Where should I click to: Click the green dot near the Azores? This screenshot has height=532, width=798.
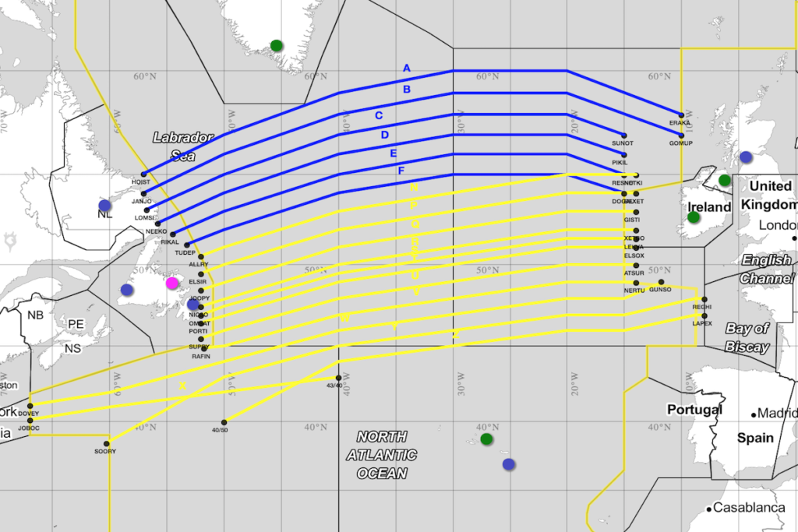487,439
